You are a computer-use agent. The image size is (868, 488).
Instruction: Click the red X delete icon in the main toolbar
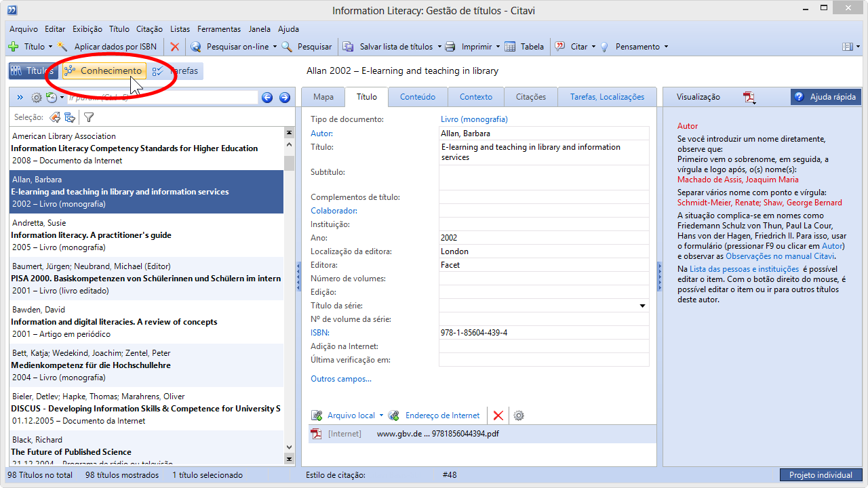click(175, 47)
